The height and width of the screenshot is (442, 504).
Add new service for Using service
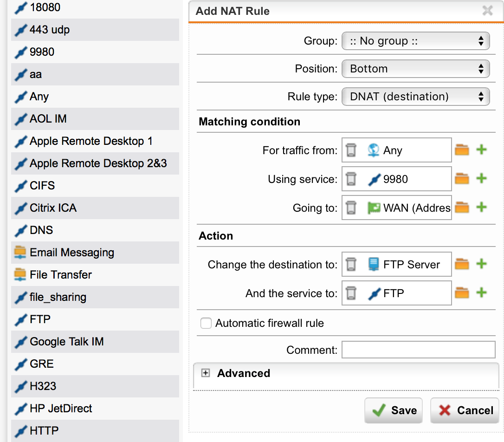[x=482, y=178]
